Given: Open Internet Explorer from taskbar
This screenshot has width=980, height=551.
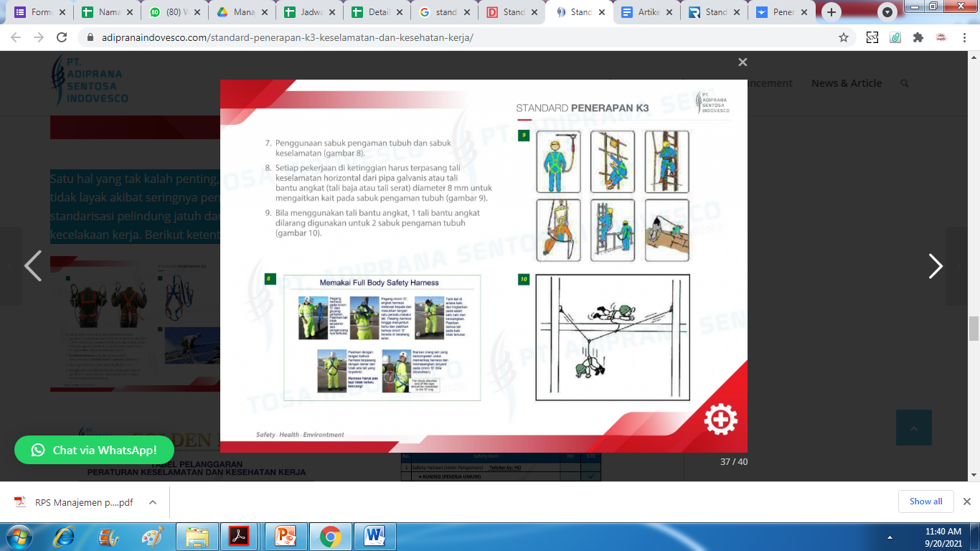Looking at the screenshot, I should coord(65,537).
